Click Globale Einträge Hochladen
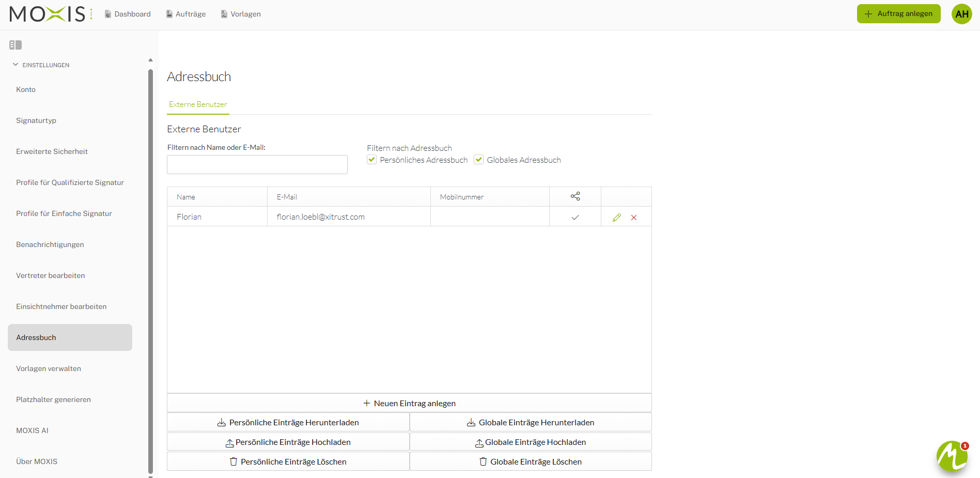The height and width of the screenshot is (478, 980). (531, 442)
